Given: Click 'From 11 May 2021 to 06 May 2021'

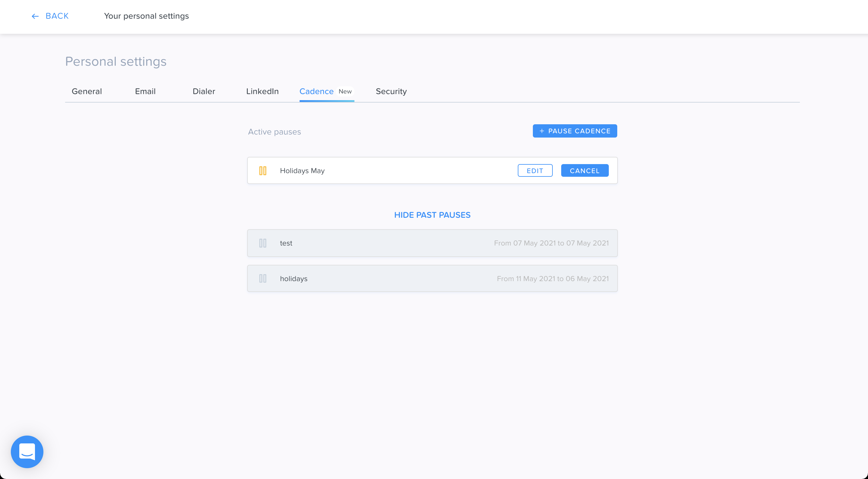Looking at the screenshot, I should tap(553, 279).
